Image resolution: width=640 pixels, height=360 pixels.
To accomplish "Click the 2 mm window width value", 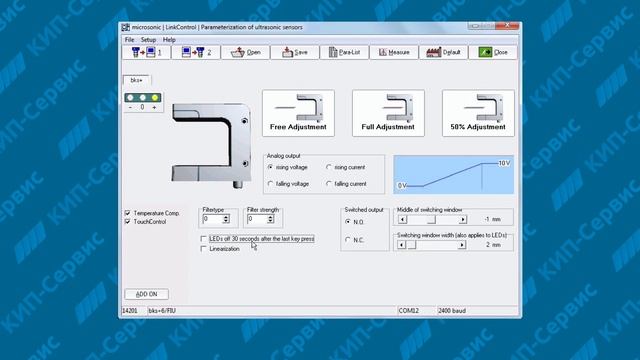I will click(x=493, y=245).
